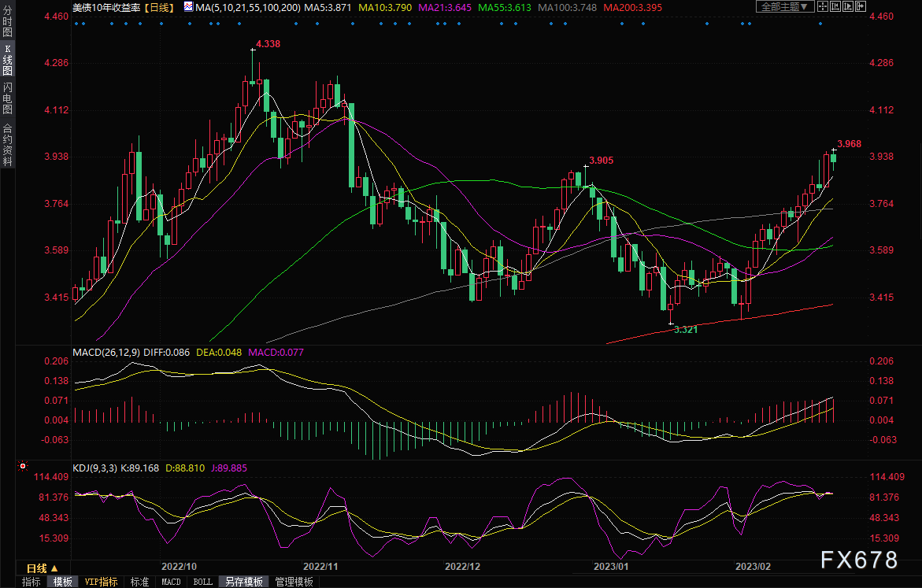The width and height of the screenshot is (922, 588).
Task: Click the play-forward chart axis icon
Action: [848, 6]
